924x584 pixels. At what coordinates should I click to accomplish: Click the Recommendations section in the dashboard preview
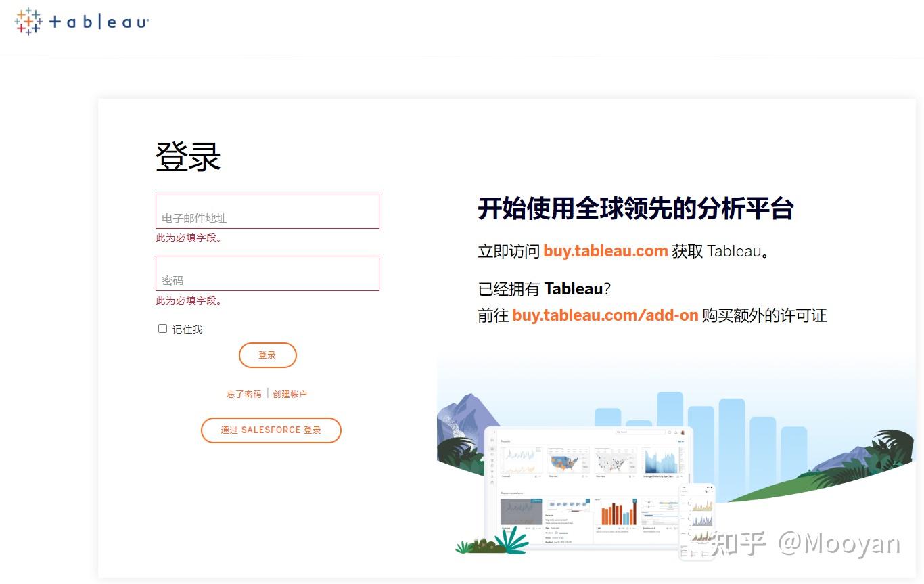coord(511,493)
